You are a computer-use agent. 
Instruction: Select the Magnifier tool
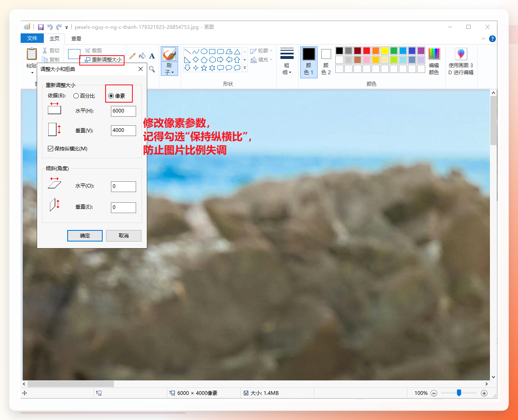[152, 69]
